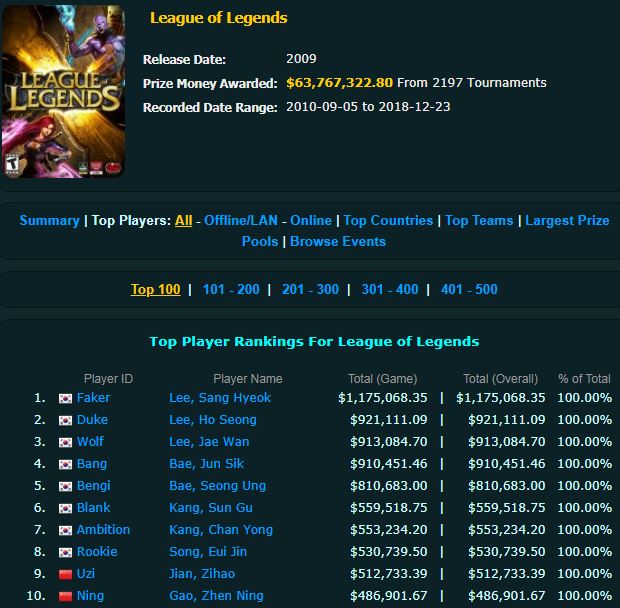Click the South Korea flag beside Rookie
620x608 pixels.
[x=65, y=552]
